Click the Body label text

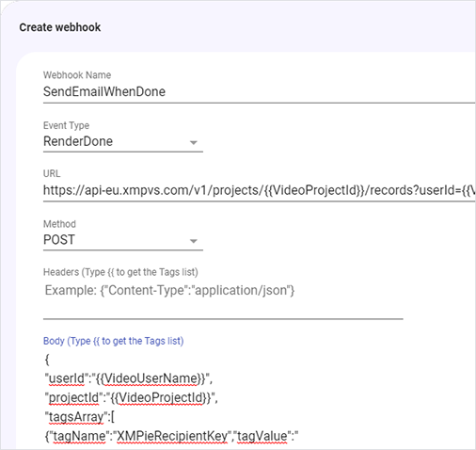pyautogui.click(x=114, y=341)
